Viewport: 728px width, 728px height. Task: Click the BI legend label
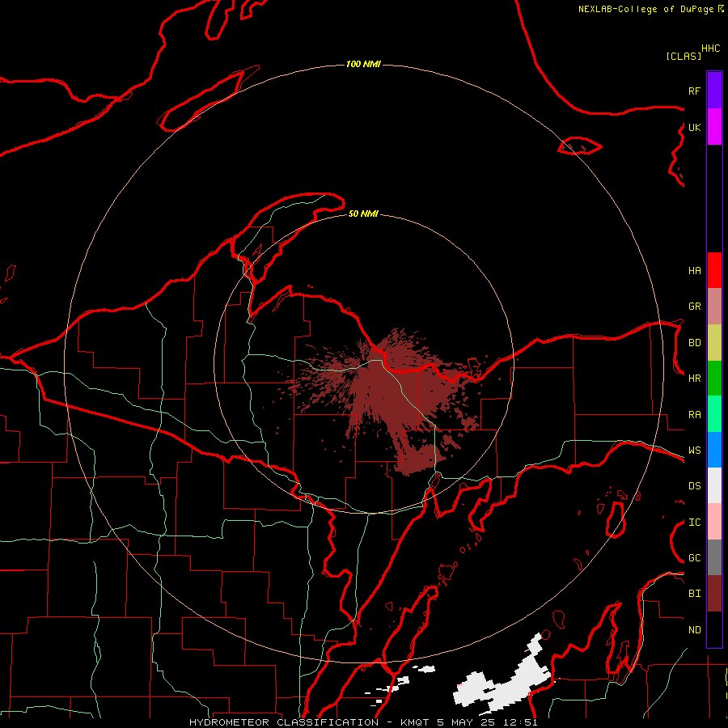coord(694,594)
